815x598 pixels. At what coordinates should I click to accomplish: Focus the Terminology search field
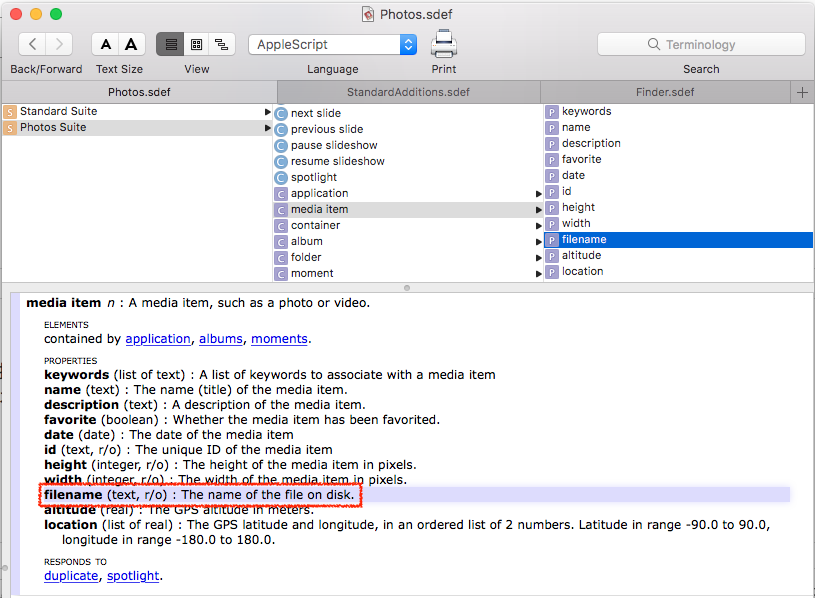[x=701, y=45]
